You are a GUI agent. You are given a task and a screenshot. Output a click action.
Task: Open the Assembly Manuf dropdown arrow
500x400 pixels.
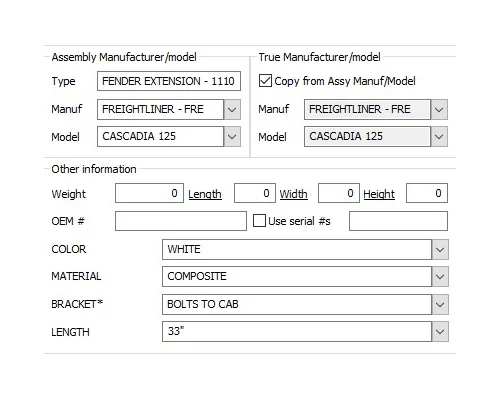point(232,109)
